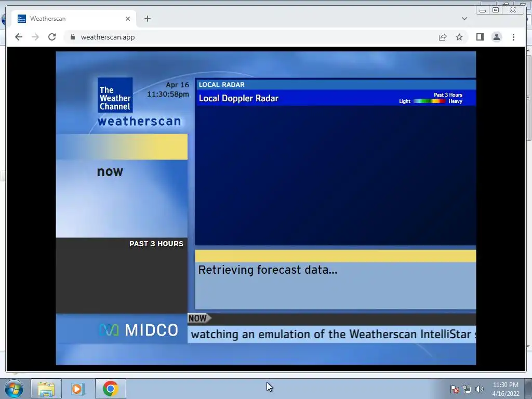Open a new tab with plus button
This screenshot has width=532, height=399.
pos(147,19)
